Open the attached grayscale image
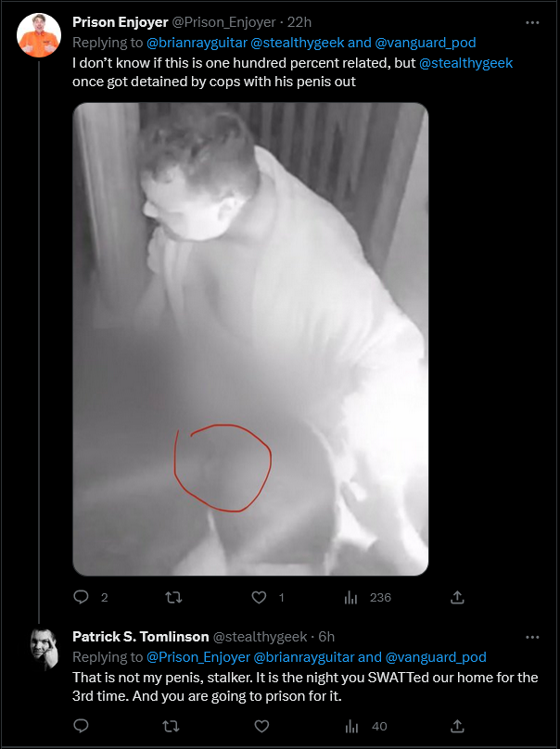Image resolution: width=560 pixels, height=749 pixels. coord(250,338)
